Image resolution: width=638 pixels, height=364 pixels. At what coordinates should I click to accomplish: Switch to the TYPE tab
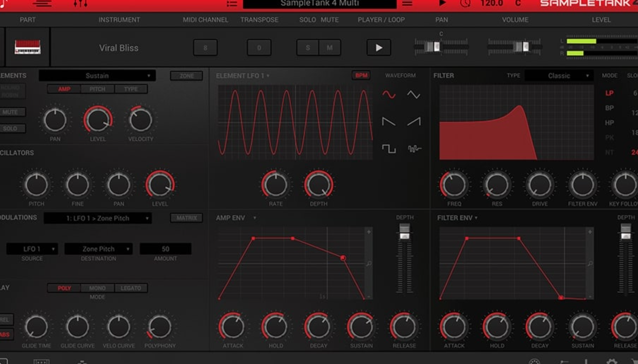point(131,89)
